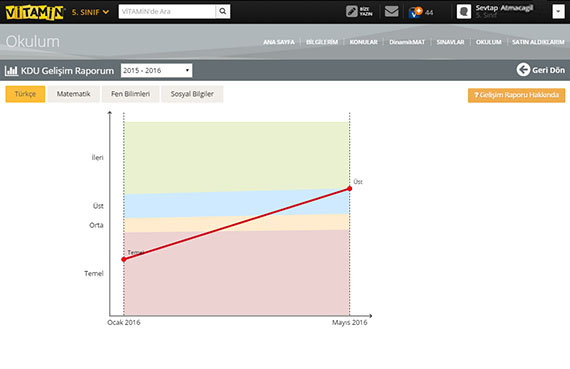The height and width of the screenshot is (369, 570).
Task: Click the Geri Dön back arrow icon
Action: (x=523, y=69)
